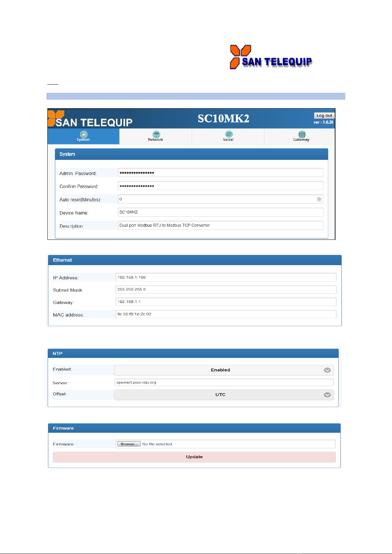Screen dimensions: 392x554
Task: Click the MAC address field
Action: tap(226, 314)
